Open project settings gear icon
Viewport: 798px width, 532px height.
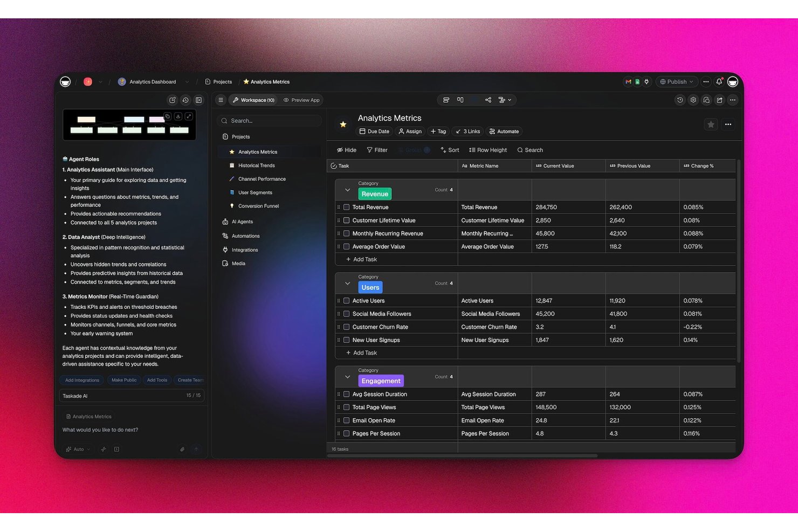(x=693, y=100)
